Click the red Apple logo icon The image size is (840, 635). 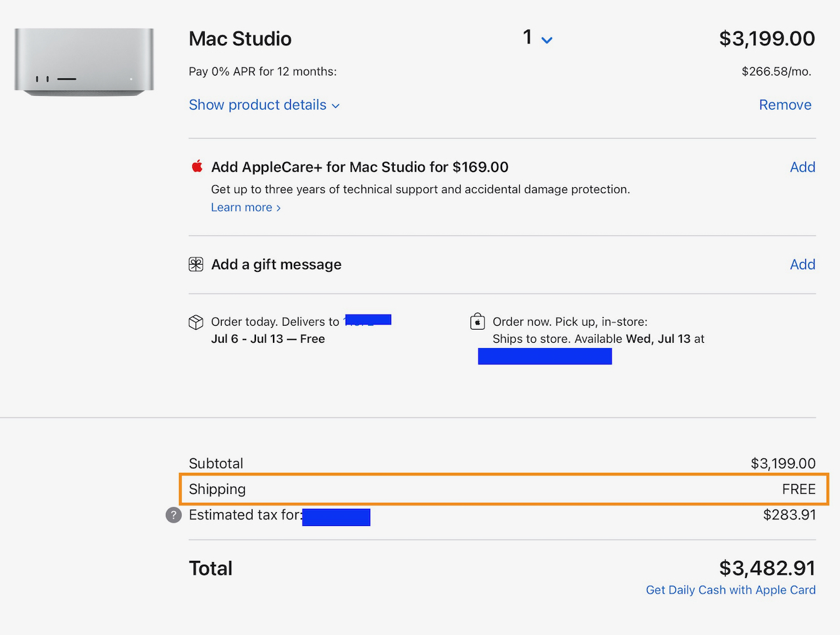pos(196,166)
